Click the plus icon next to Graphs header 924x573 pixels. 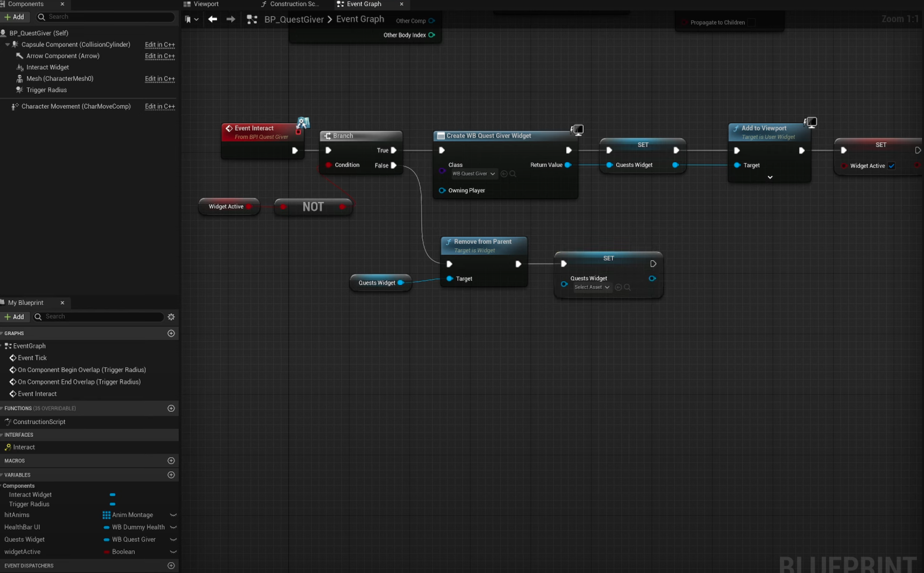click(171, 334)
